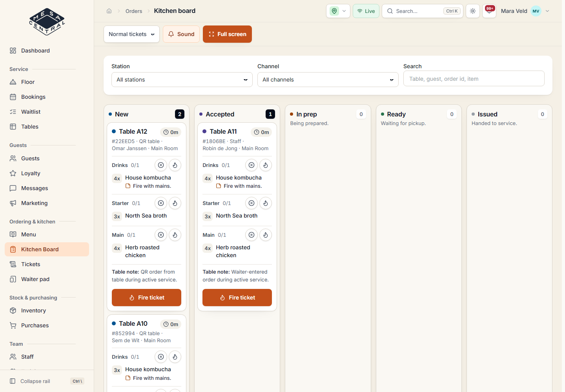This screenshot has height=392, width=565.
Task: Click the Mesa Central logo
Action: point(47,22)
